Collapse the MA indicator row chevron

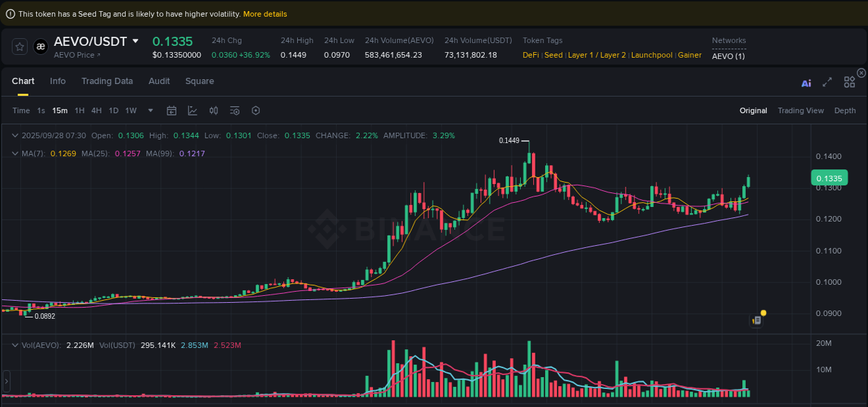[15, 153]
